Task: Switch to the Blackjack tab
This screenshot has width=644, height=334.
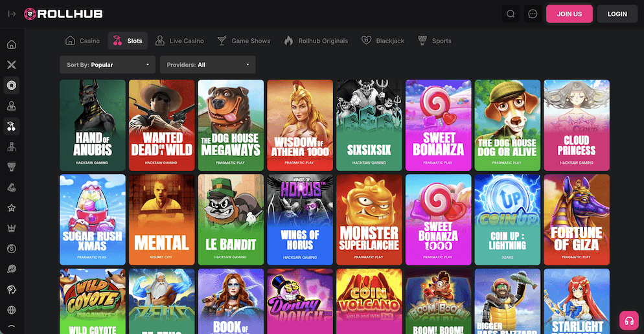Action: point(383,41)
